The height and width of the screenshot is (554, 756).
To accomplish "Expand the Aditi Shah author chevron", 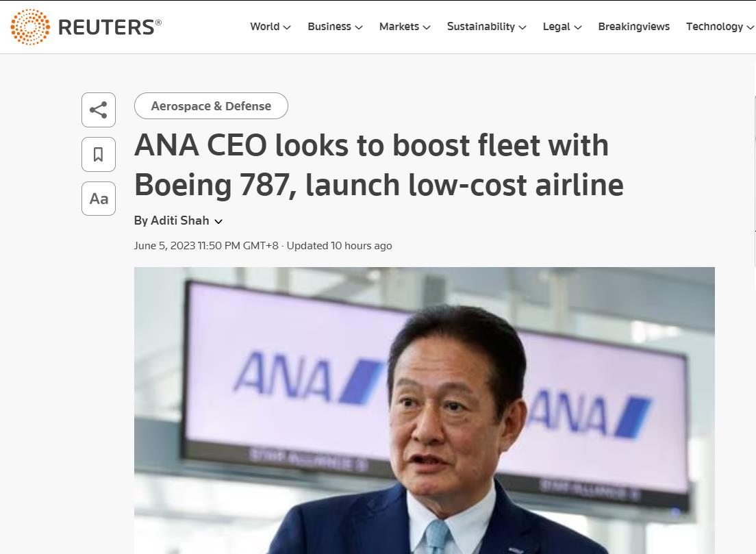I will pyautogui.click(x=218, y=221).
